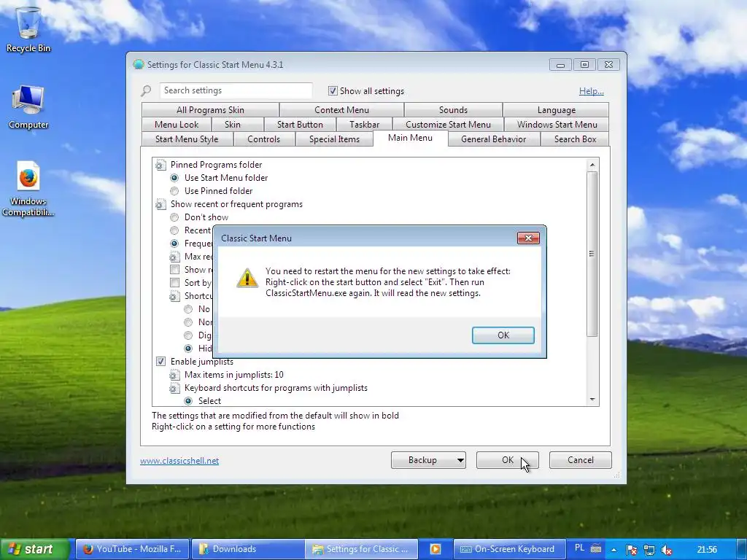The image size is (747, 560).
Task: Select the Windows Compatibility Firefox desktop icon
Action: 28,189
